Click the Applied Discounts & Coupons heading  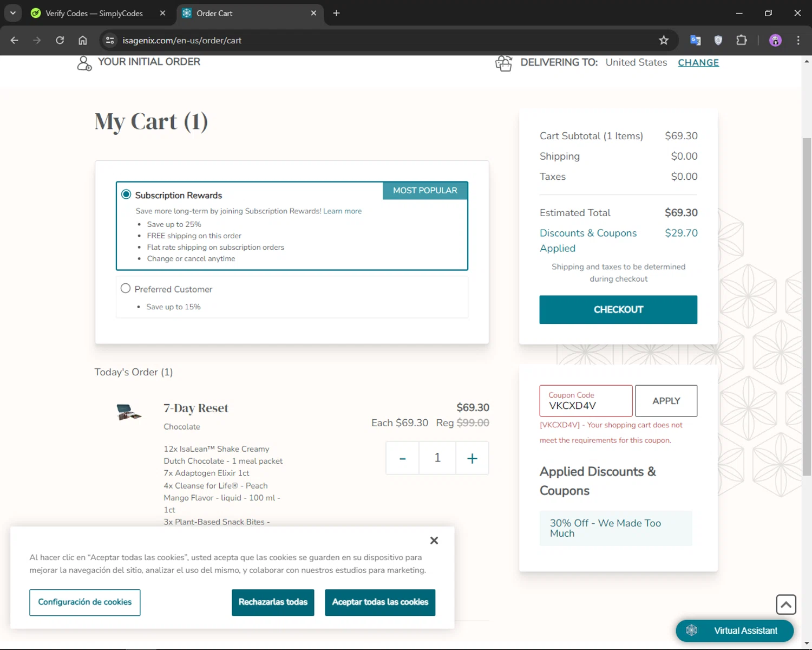pos(598,481)
